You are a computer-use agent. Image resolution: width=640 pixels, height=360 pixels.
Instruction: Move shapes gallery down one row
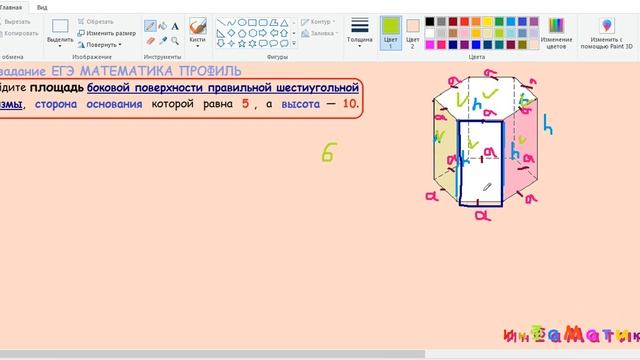point(294,33)
